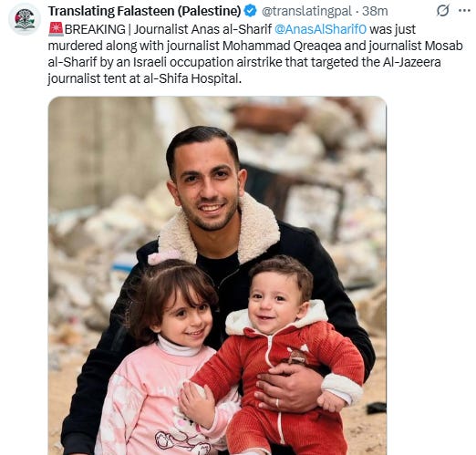Click the 'al-Shifa Hospital' text

point(191,78)
